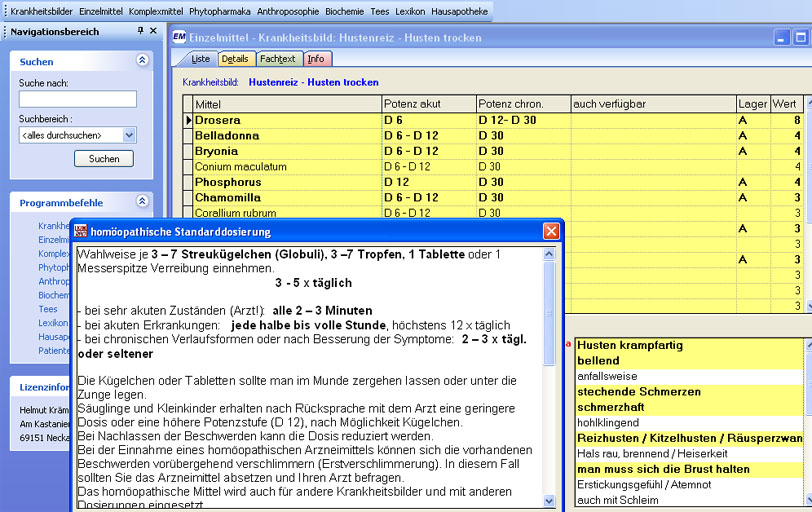Click the Suche nach input field
Screen dimensions: 812x512
tap(77, 99)
